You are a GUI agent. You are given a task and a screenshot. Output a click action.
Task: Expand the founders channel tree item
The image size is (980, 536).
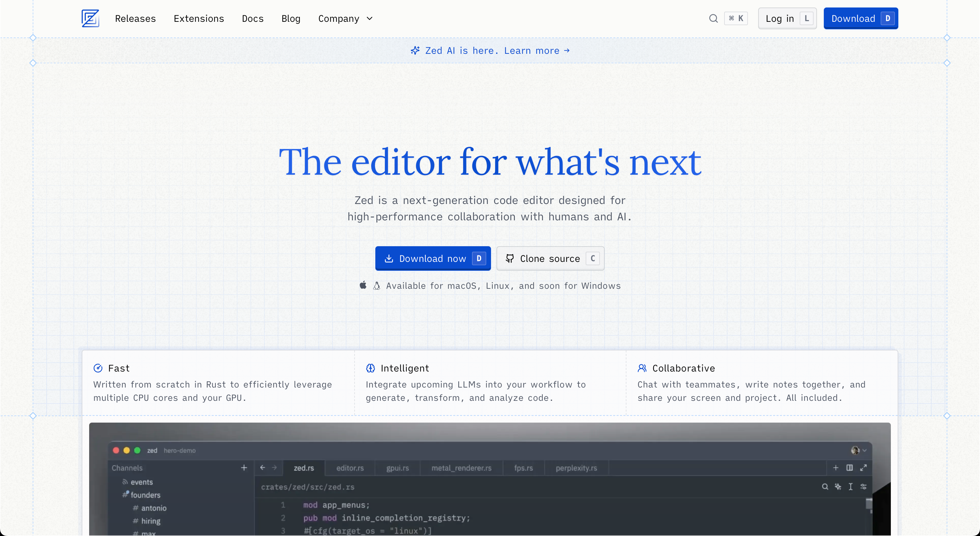pos(144,495)
